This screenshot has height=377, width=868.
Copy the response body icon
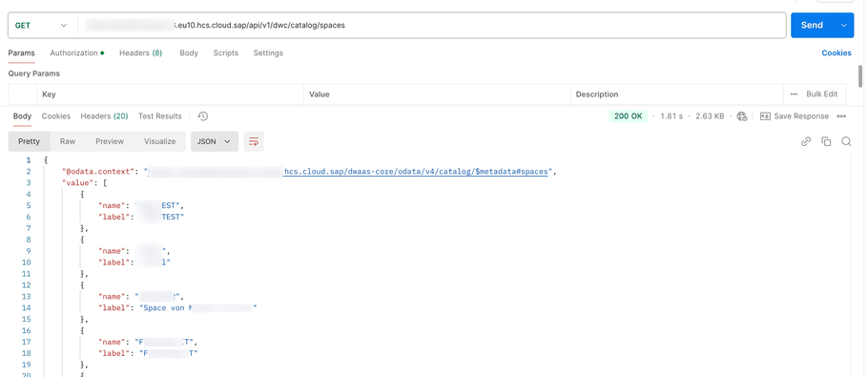tap(826, 141)
